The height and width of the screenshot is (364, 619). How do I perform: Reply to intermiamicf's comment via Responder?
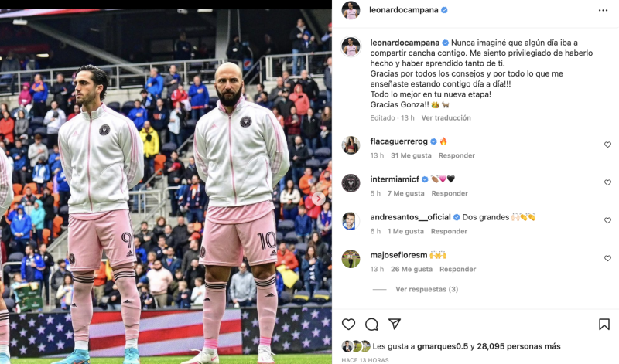pyautogui.click(x=450, y=193)
